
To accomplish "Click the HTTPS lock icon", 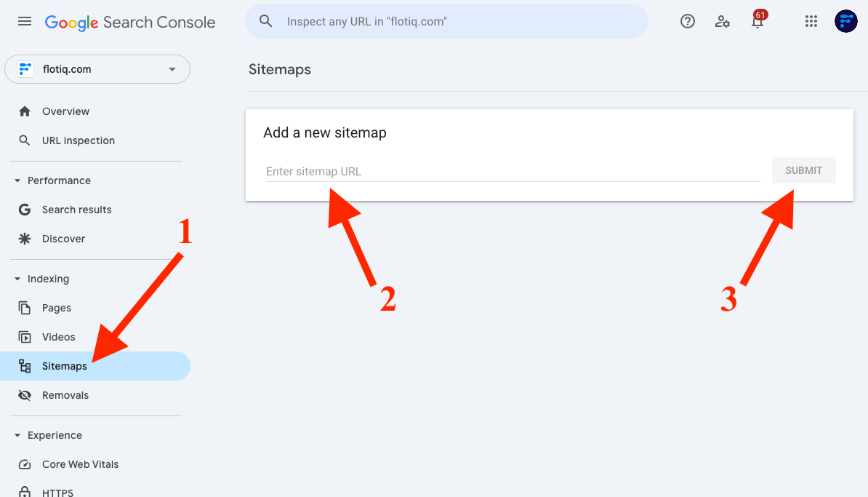I will pyautogui.click(x=25, y=492).
